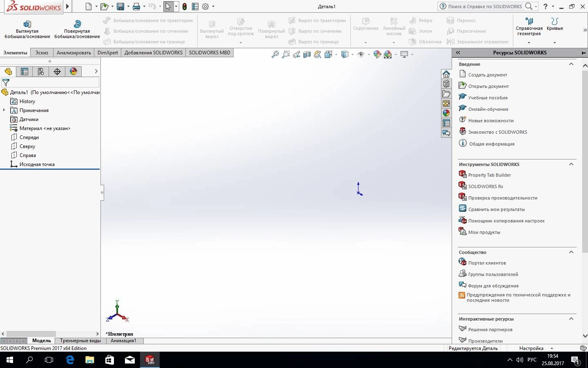Switch to the Анализировать tab
This screenshot has height=368, width=588.
pos(74,53)
